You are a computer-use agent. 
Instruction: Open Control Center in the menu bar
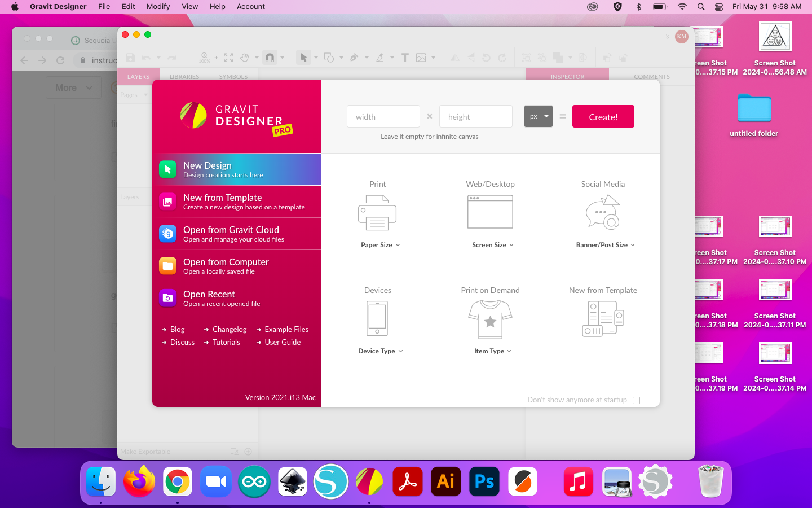pos(719,7)
